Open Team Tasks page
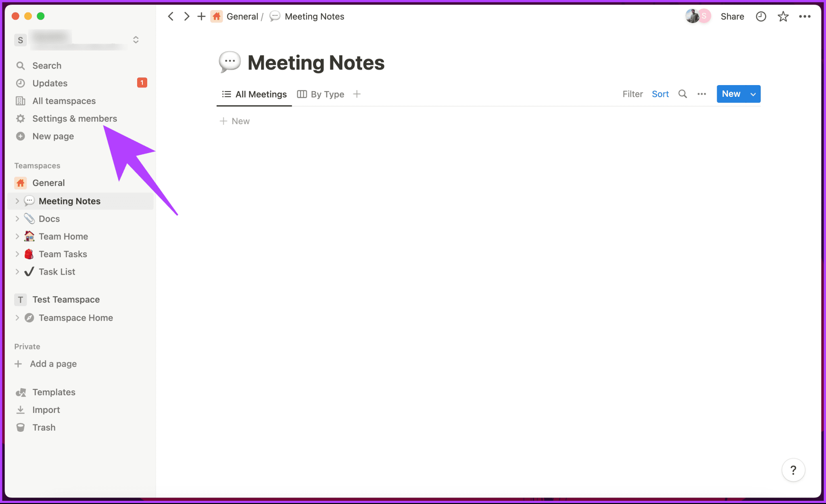826x504 pixels. [x=63, y=254]
